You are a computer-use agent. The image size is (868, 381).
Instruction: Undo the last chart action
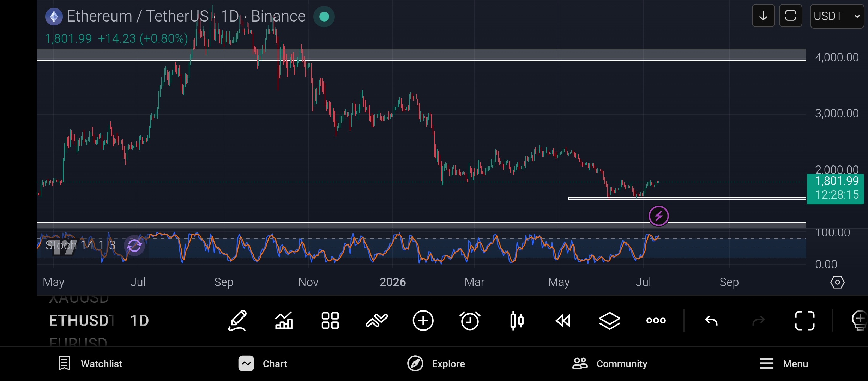point(711,321)
